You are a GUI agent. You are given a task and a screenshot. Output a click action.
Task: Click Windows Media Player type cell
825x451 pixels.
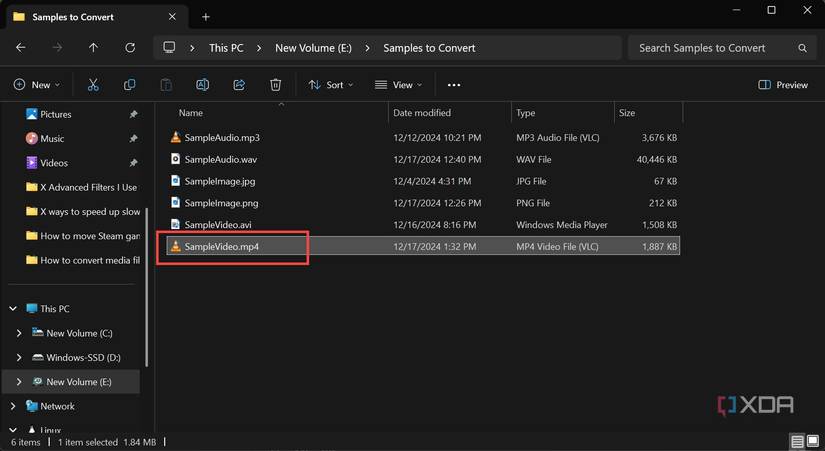(x=562, y=225)
